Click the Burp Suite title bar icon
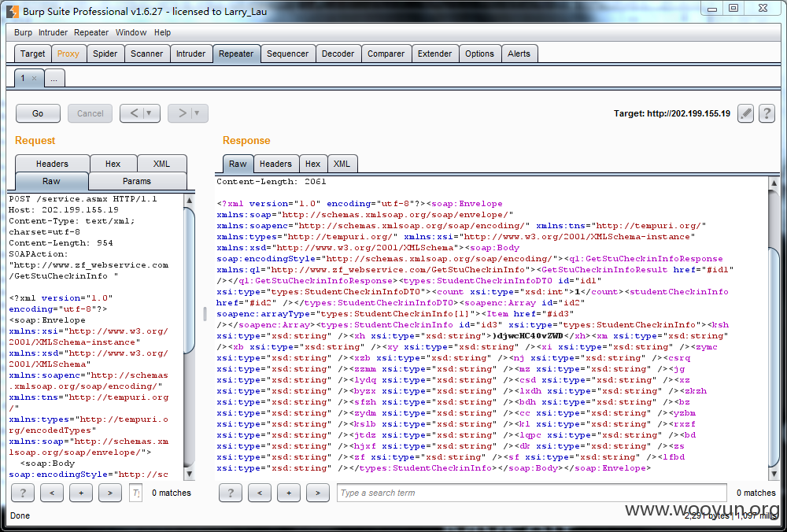The height and width of the screenshot is (532, 787). click(x=13, y=11)
